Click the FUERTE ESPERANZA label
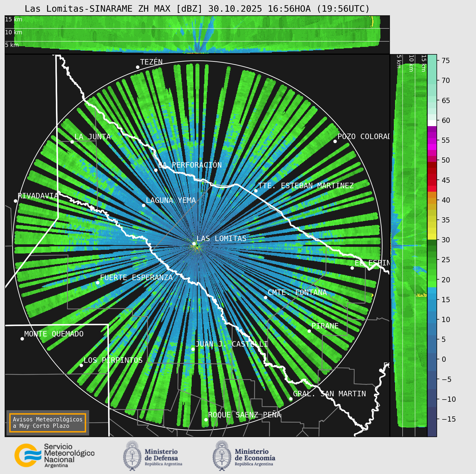This screenshot has height=474, width=476. pyautogui.click(x=136, y=278)
